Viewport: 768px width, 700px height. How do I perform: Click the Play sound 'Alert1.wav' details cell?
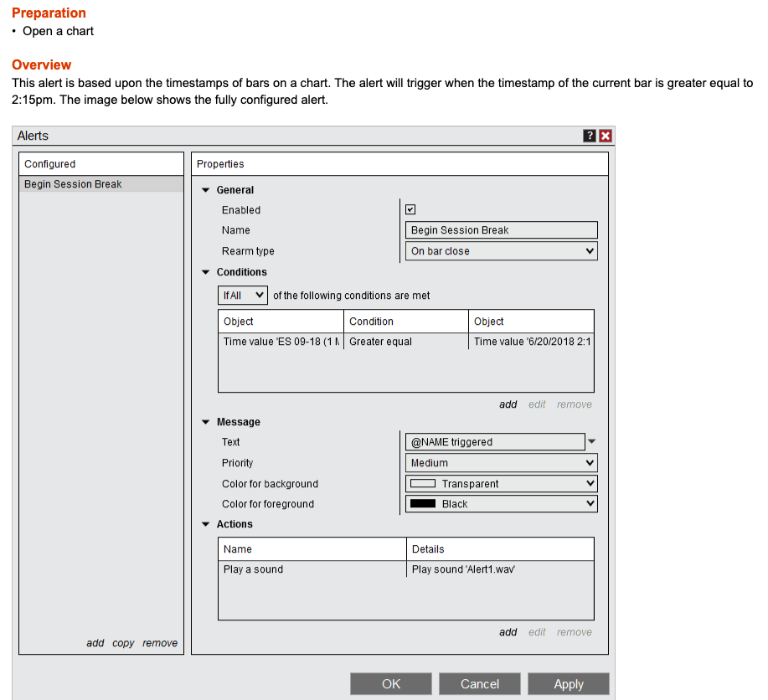click(500, 569)
